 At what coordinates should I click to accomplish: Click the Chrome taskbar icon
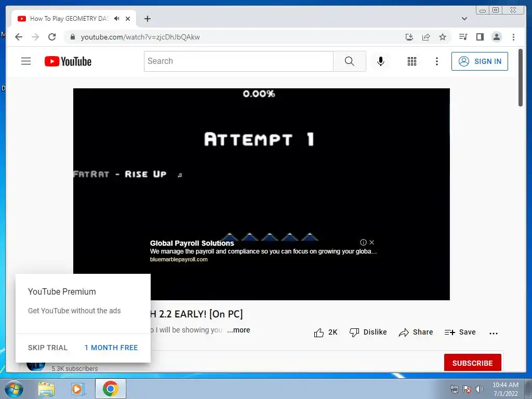111,389
